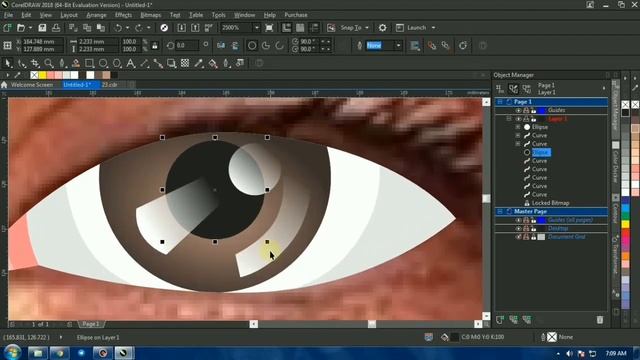The image size is (640, 360).
Task: Click the horizontal scrollbar thumb
Action: 371,324
